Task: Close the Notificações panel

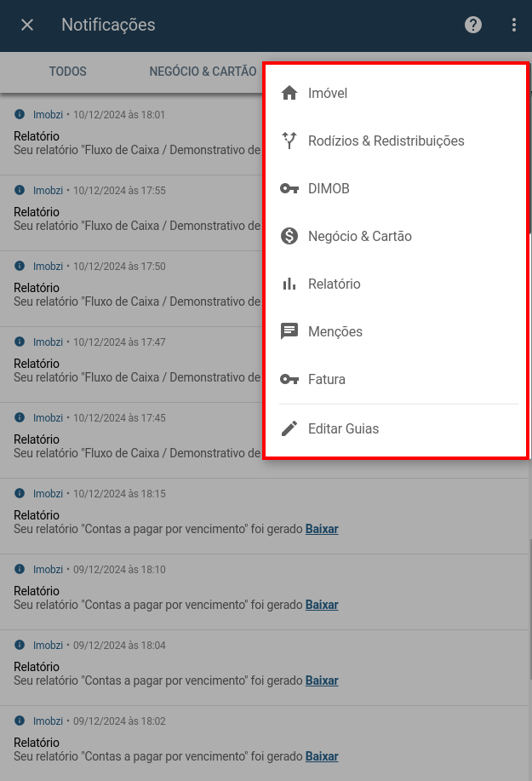Action: tap(27, 25)
